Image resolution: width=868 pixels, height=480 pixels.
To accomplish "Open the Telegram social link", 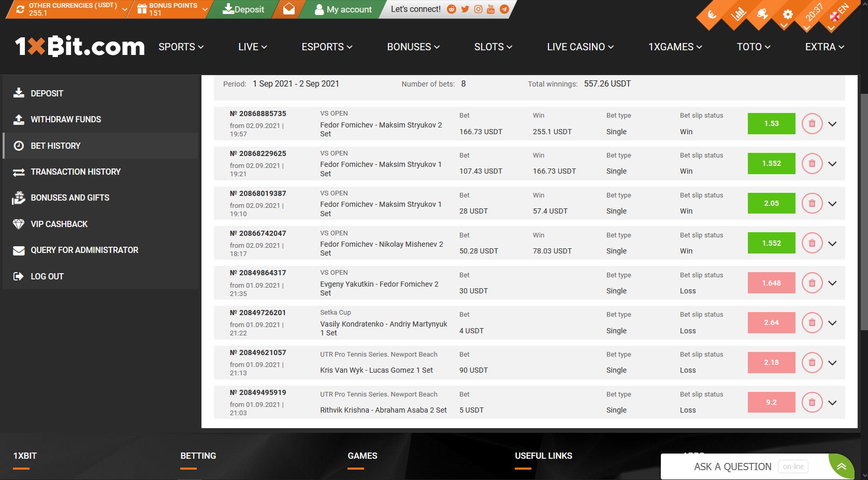I will pos(504,9).
